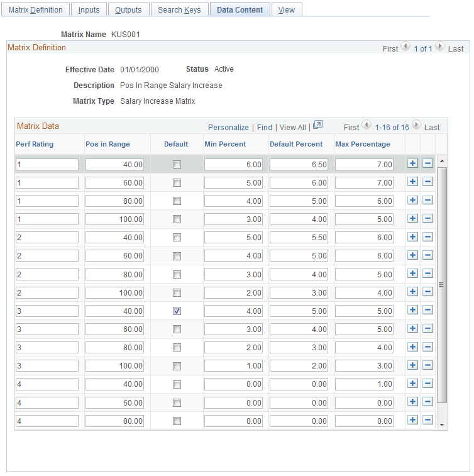Edit Perf Rating field in first row
This screenshot has height=476, width=474.
(47, 165)
